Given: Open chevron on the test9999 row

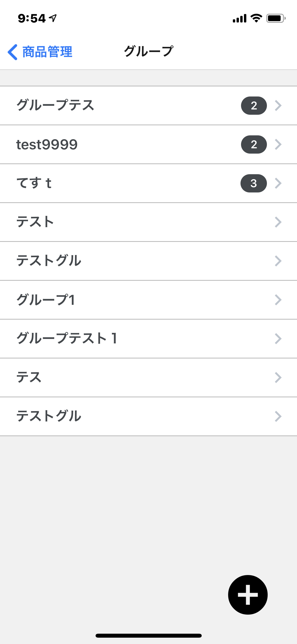Looking at the screenshot, I should click(278, 144).
